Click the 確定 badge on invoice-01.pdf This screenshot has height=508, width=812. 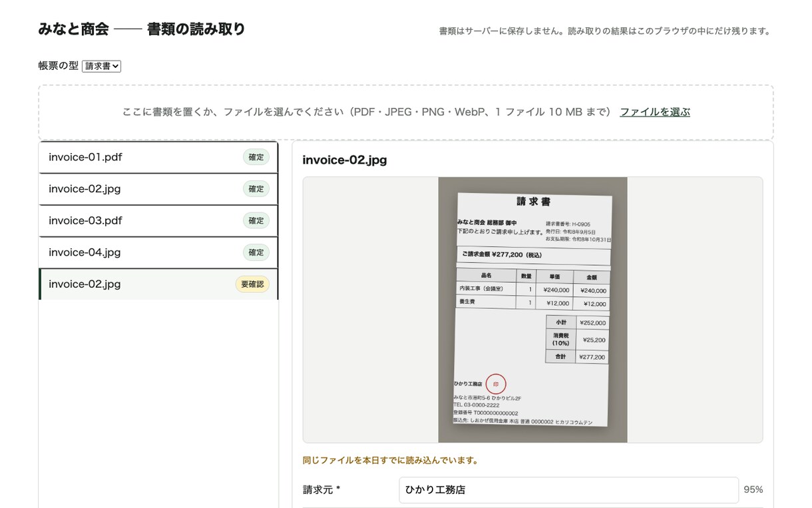tap(256, 157)
